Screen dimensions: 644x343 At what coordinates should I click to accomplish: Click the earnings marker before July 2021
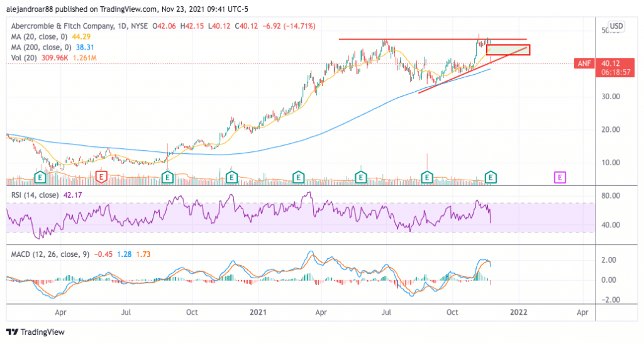coord(360,177)
